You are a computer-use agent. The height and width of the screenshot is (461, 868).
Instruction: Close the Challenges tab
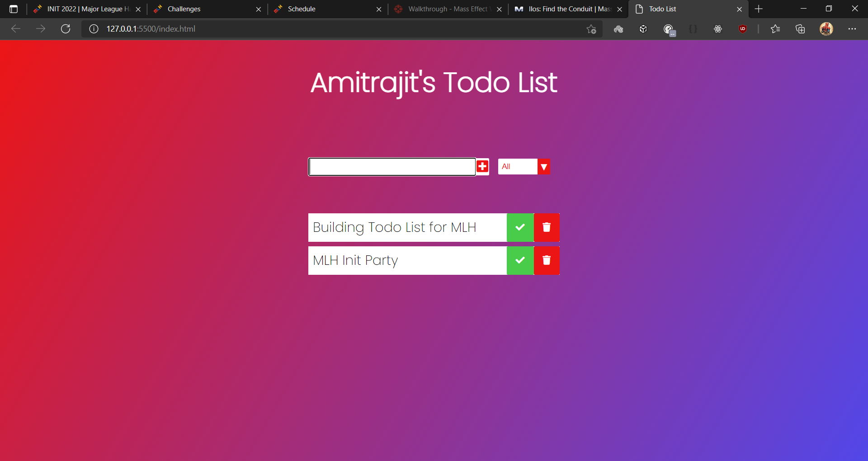(x=259, y=9)
